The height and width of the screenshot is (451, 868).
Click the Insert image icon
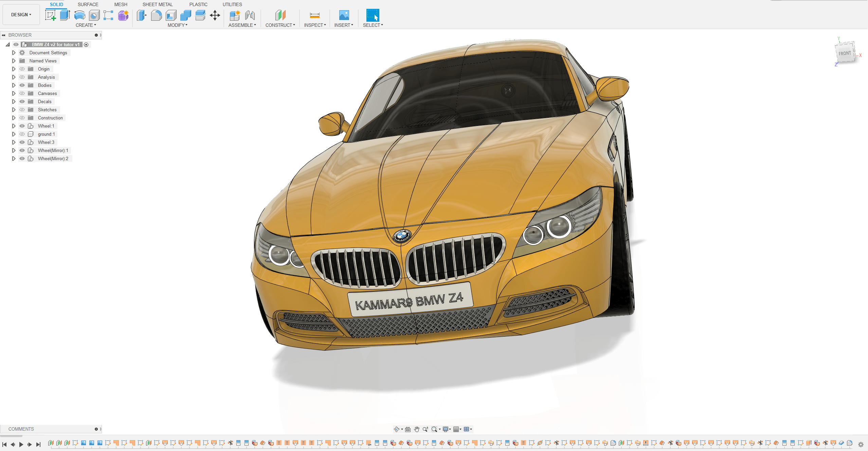(344, 15)
